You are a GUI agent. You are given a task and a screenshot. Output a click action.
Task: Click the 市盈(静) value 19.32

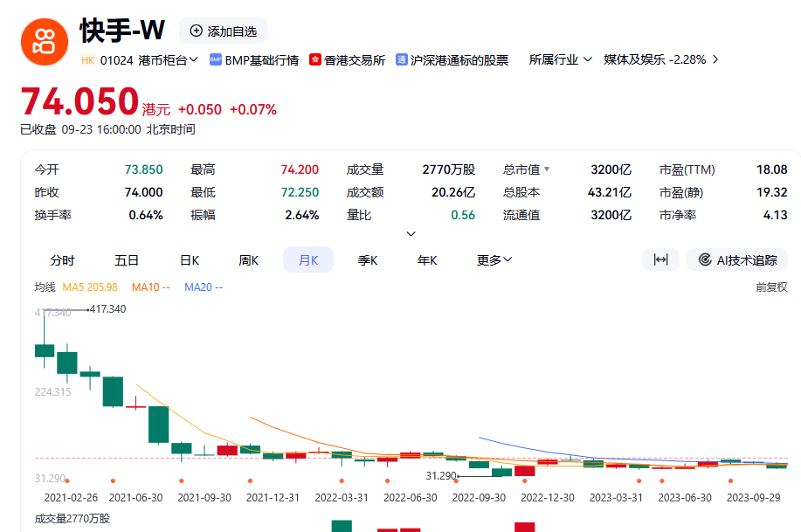point(772,192)
